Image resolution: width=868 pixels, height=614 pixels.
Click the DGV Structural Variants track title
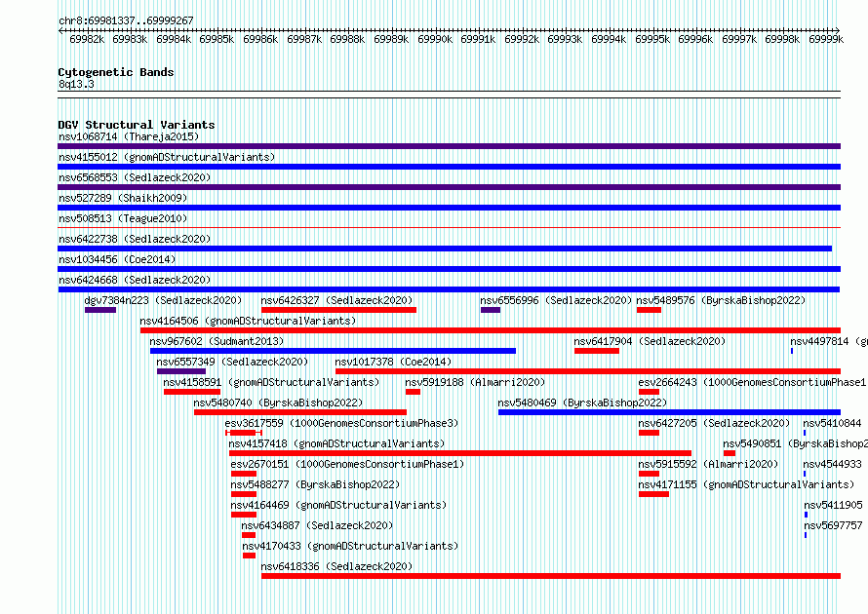tap(137, 125)
